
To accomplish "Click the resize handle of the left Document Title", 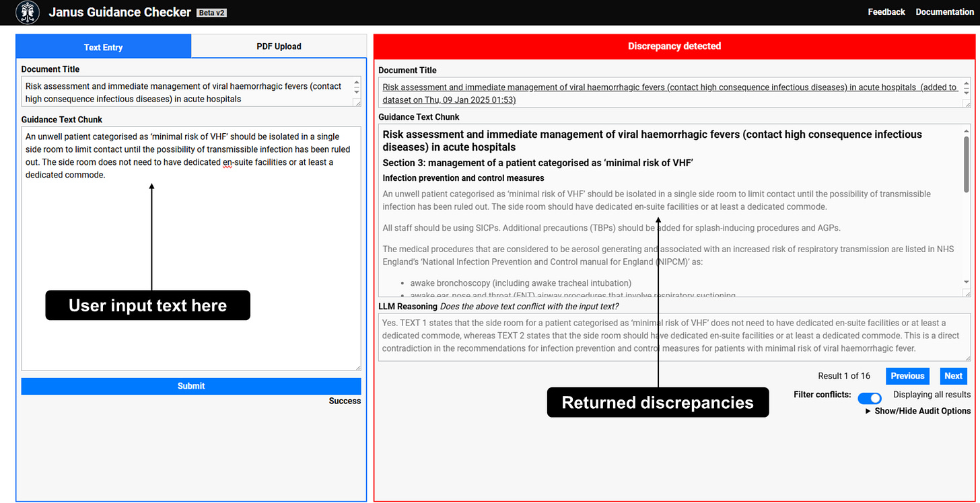I will pyautogui.click(x=357, y=103).
